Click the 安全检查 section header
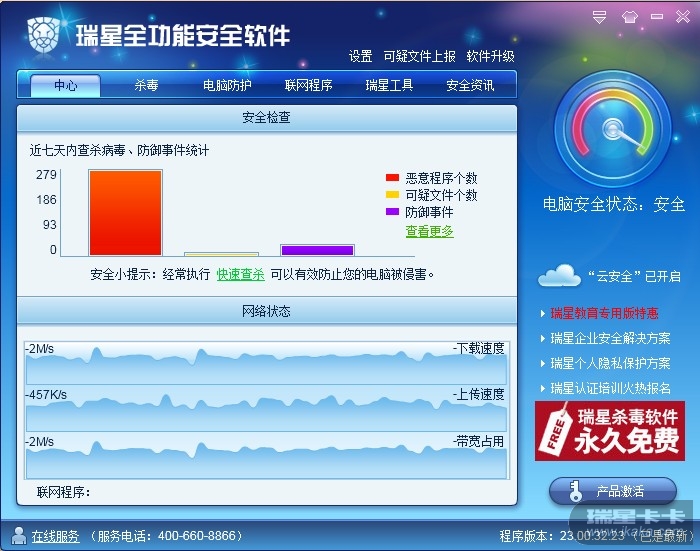700x551 pixels. point(267,118)
